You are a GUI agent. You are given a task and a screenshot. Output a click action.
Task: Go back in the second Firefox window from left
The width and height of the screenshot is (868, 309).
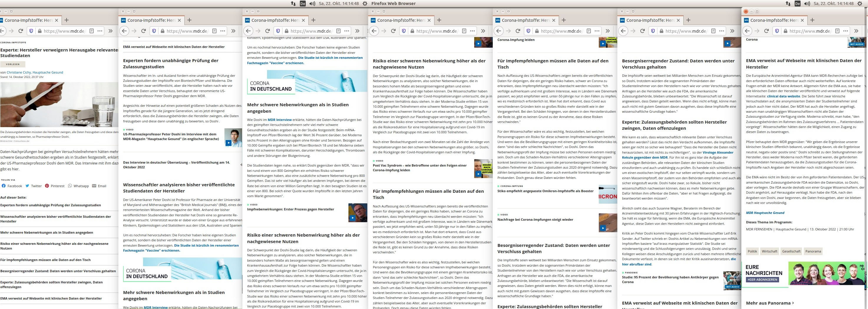pos(124,31)
